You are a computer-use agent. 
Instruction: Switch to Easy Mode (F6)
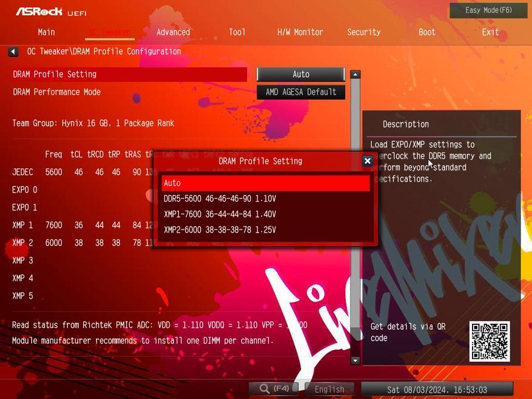pyautogui.click(x=488, y=10)
